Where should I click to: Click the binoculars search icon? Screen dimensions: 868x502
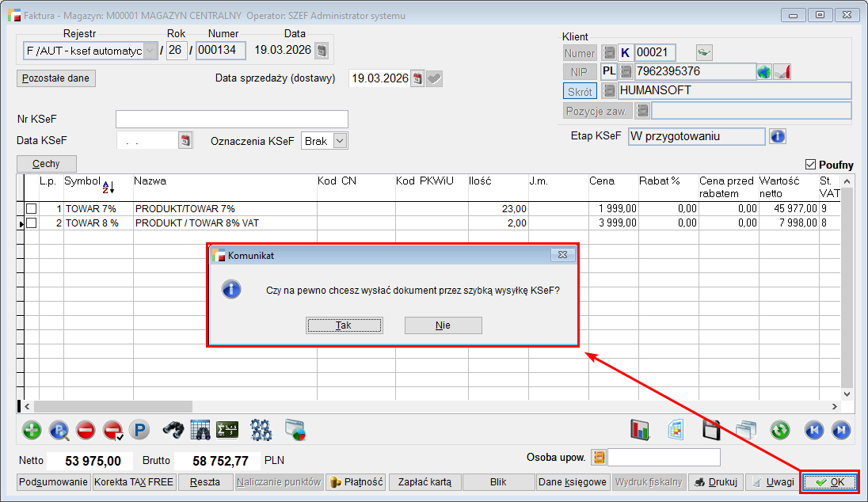click(173, 430)
